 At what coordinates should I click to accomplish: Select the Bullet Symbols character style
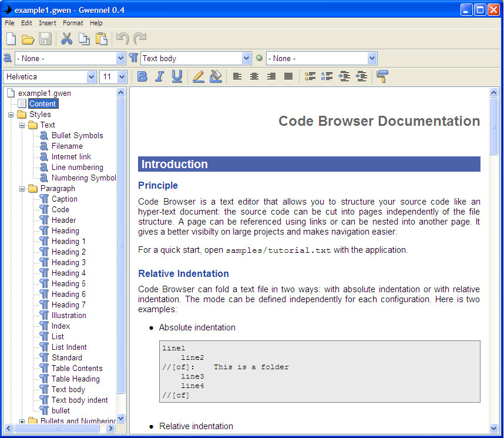point(77,135)
